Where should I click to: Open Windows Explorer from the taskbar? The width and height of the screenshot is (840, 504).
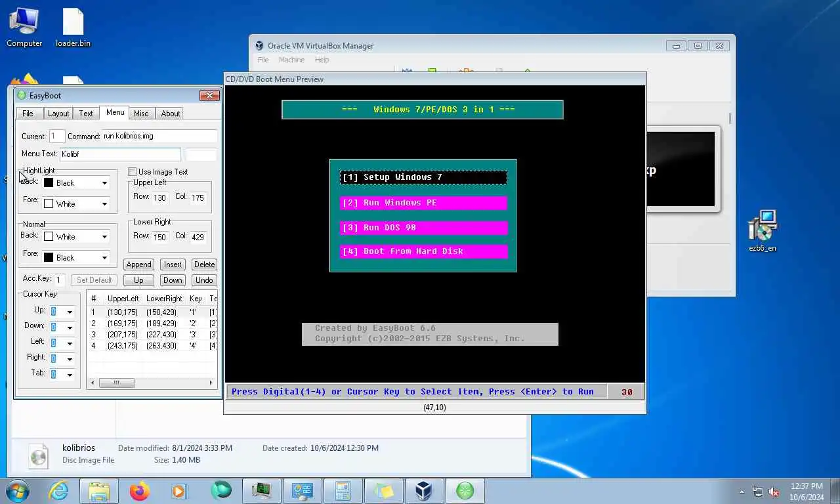tap(99, 491)
